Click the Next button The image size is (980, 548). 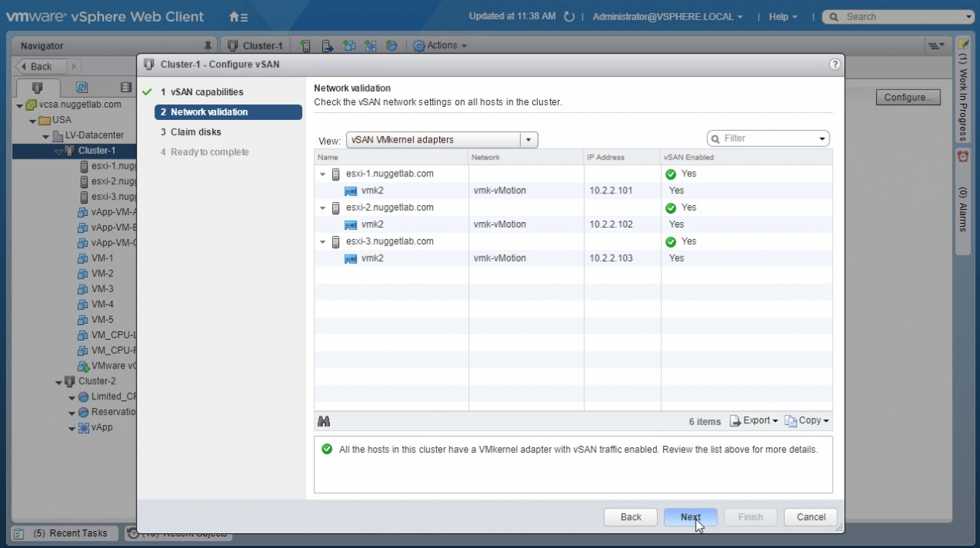(x=690, y=517)
